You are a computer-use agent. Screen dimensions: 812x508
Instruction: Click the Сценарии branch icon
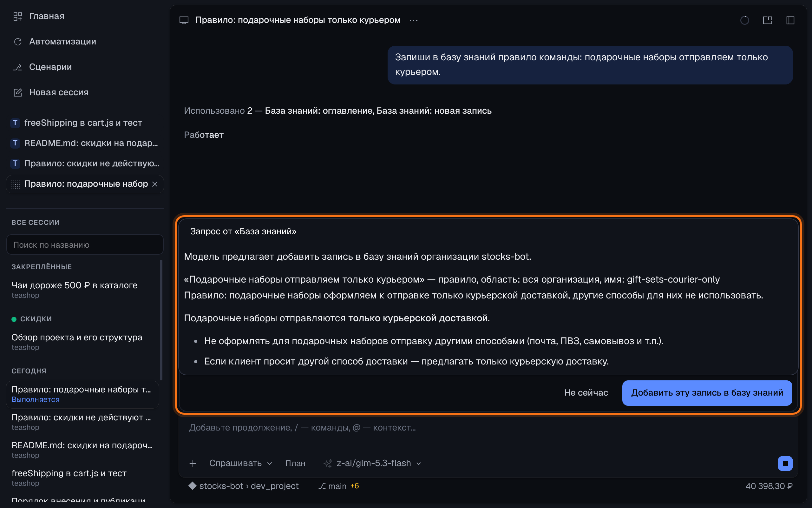click(x=17, y=67)
